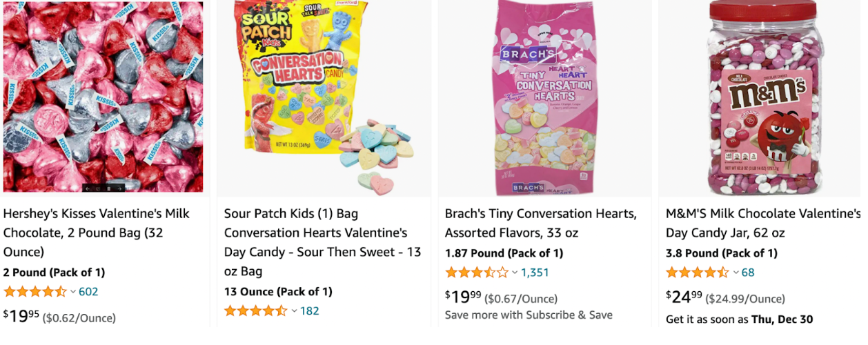Click the M&M'S Candy Jar star rating
This screenshot has height=345, width=868.
[698, 272]
